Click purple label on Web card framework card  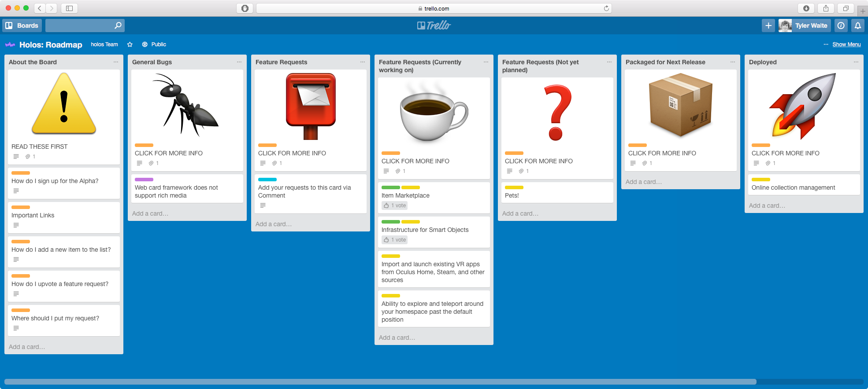tap(144, 180)
